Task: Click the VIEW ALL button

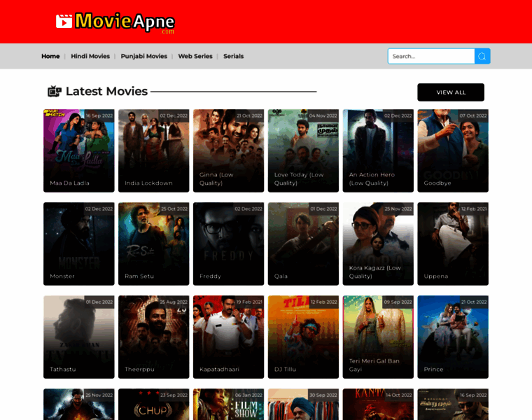Action: pyautogui.click(x=451, y=92)
